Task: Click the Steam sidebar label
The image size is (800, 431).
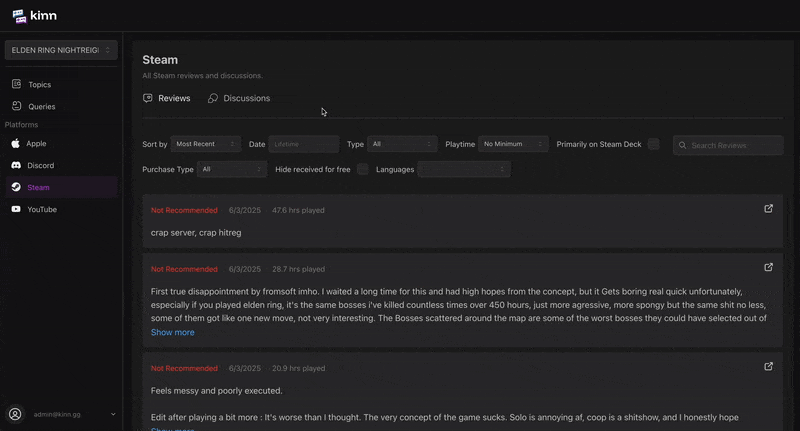Action: (38, 187)
